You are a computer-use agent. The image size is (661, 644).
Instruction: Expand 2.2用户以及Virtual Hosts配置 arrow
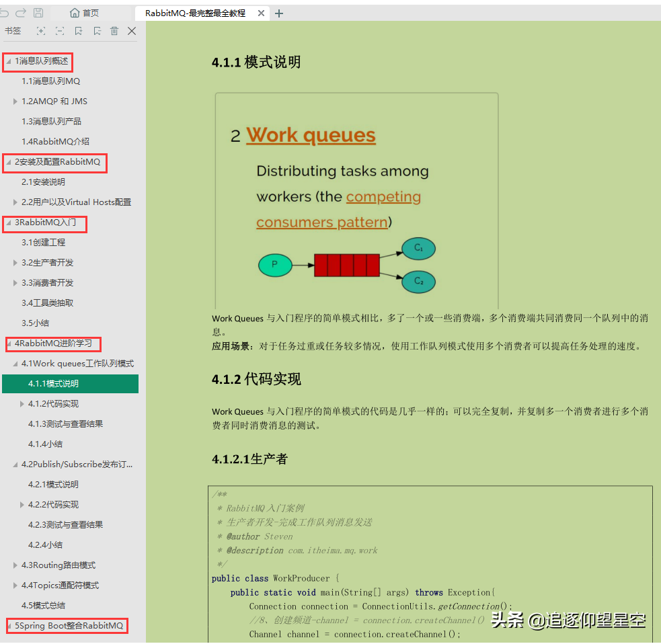point(15,202)
